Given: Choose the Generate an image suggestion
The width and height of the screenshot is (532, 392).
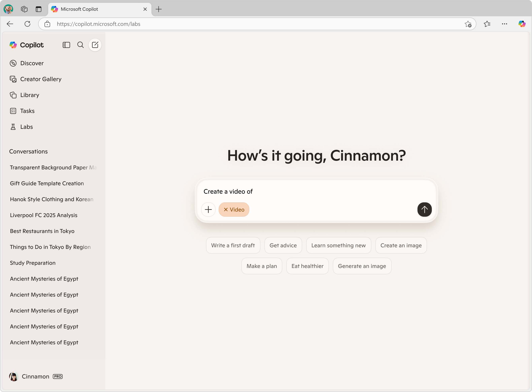Looking at the screenshot, I should coord(362,266).
